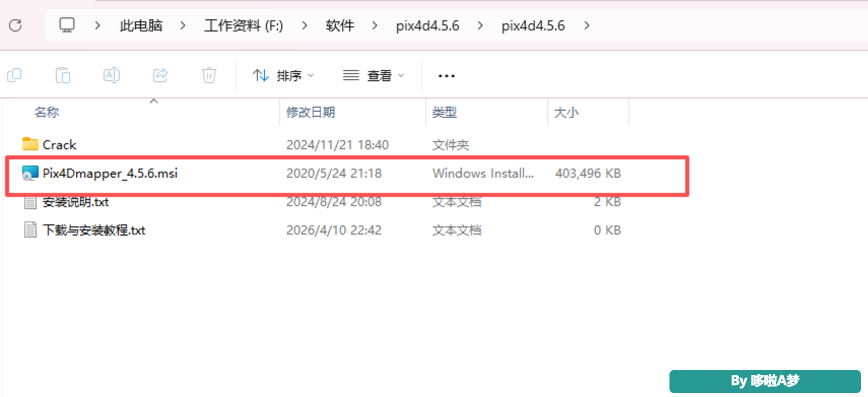Click the 2026/4/10 22:42 date cell
The width and height of the screenshot is (868, 397).
point(334,230)
